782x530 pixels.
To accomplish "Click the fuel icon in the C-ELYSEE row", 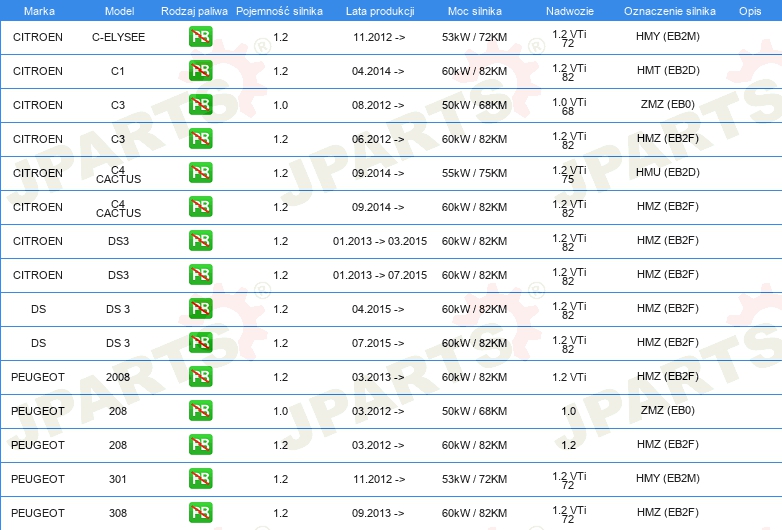I will (x=200, y=37).
